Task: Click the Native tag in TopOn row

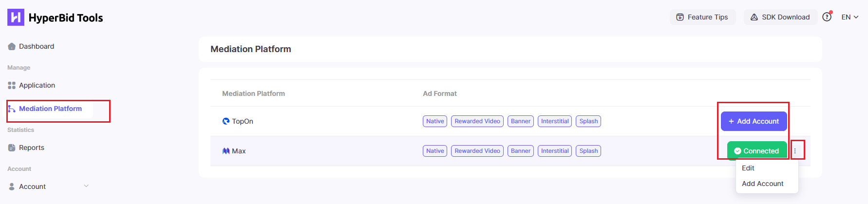Action: coord(435,121)
